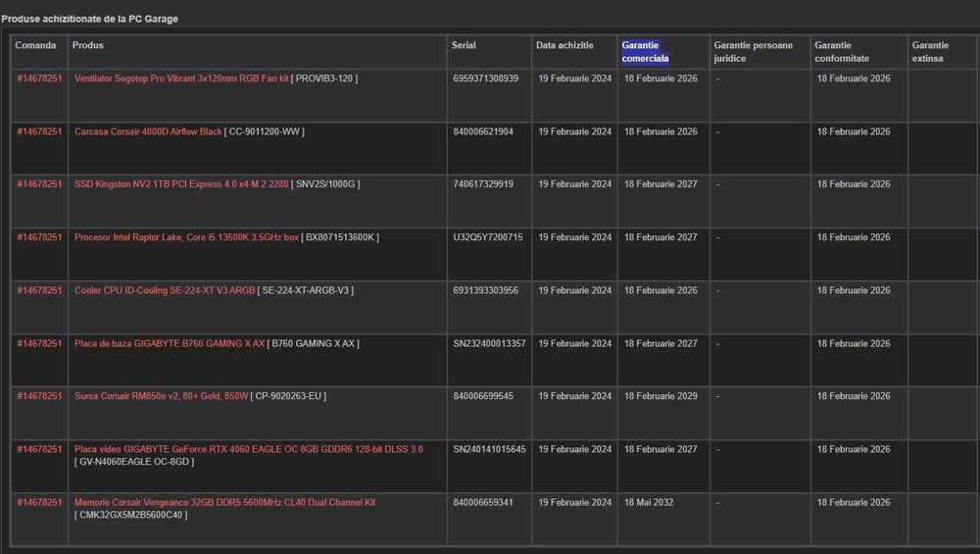Select product code CMK32GX5M2B5600C40
Image resolution: width=980 pixels, height=554 pixels.
(x=130, y=515)
